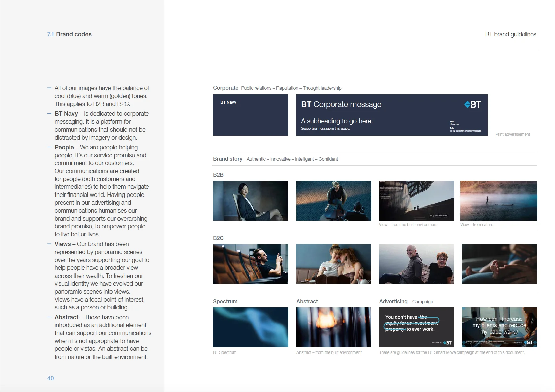Open the B2C photo of two women with a cup

click(x=333, y=264)
